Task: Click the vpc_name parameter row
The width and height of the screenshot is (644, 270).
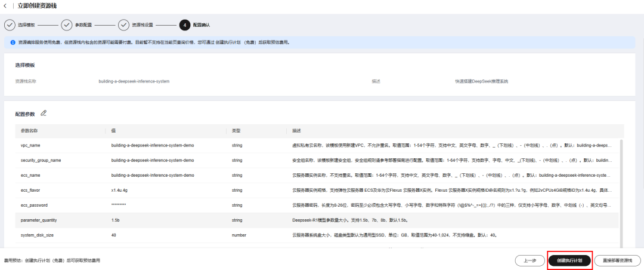Action: coord(317,145)
